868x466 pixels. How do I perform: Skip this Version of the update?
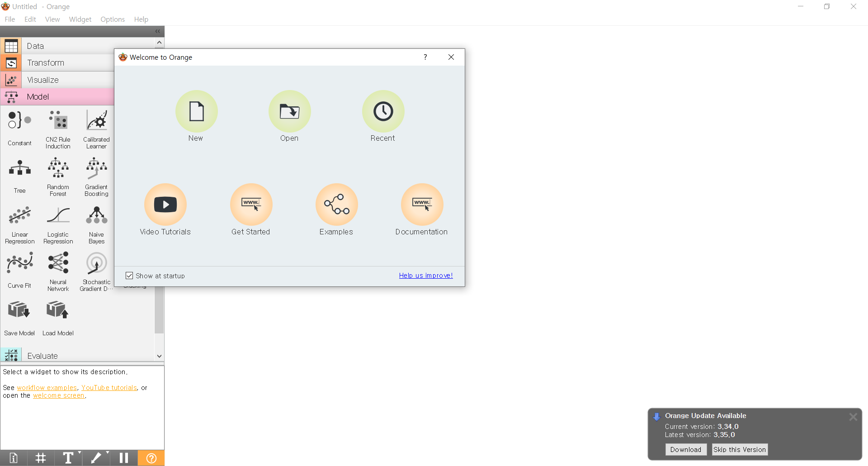[740, 449]
